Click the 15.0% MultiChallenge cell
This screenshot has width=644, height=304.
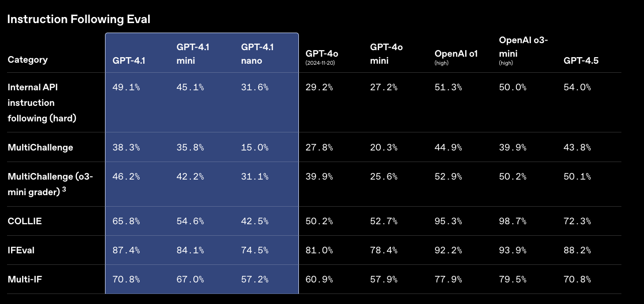[x=255, y=147]
